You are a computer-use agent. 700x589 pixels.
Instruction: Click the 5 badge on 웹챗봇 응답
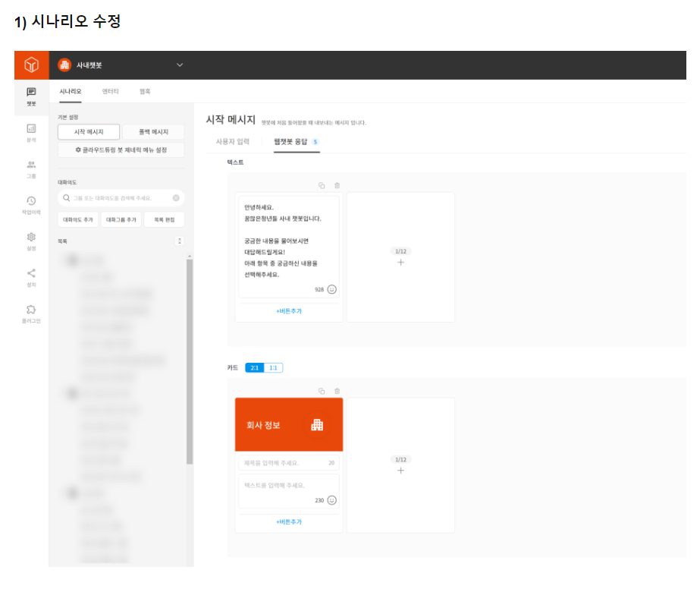pos(315,142)
